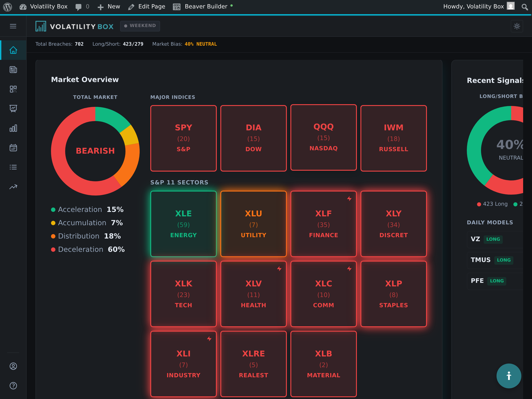Click the lightning bolt on XLI tile
The image size is (532, 399).
tap(209, 338)
